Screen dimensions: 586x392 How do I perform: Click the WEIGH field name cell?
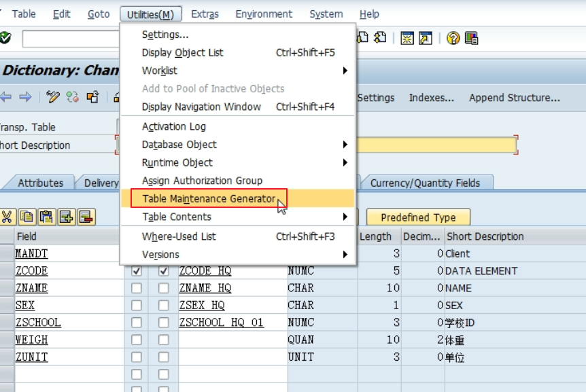(x=69, y=340)
